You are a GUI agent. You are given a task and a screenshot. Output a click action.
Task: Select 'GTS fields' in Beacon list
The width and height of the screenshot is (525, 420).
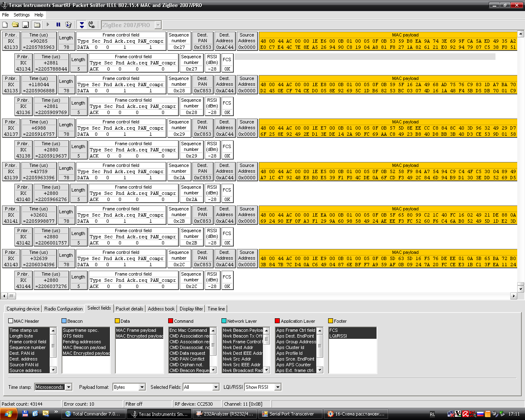tap(86, 336)
